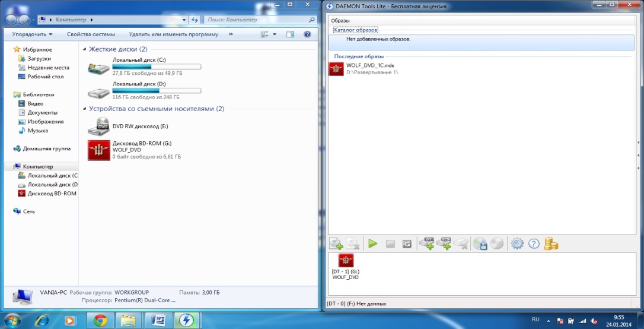
Task: Open Explorer help icon
Action: (307, 34)
